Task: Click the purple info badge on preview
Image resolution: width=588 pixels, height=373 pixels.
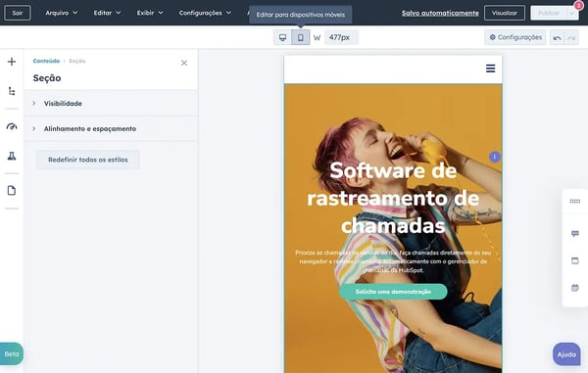Action: coord(494,157)
